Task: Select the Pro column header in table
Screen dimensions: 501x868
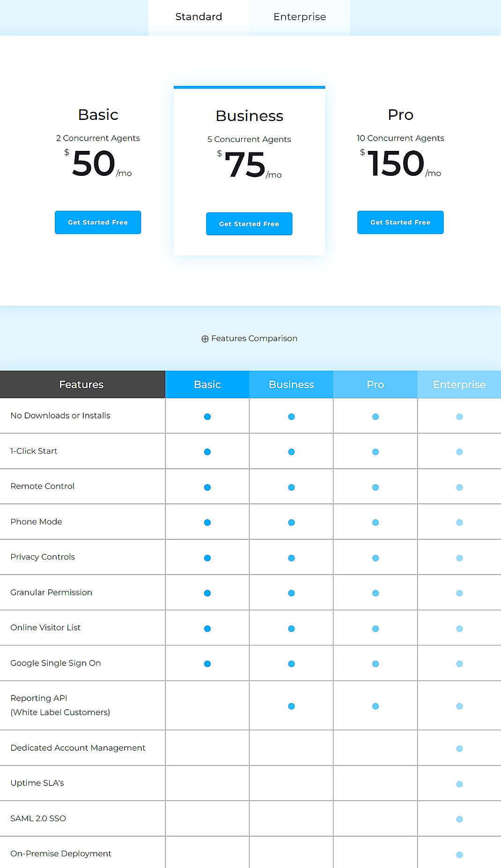Action: coord(376,384)
